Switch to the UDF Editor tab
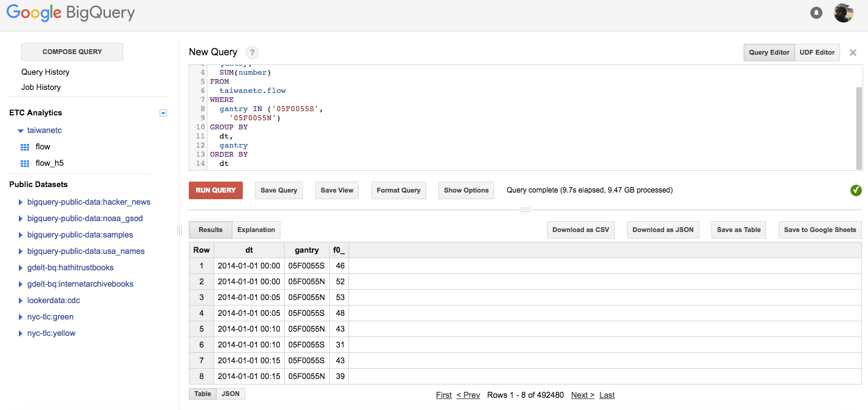The image size is (868, 410). [x=817, y=52]
